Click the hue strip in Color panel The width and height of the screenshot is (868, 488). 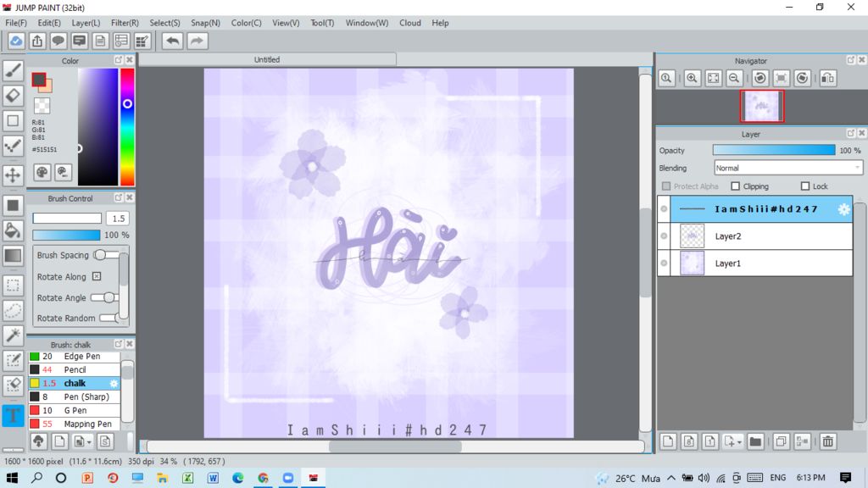127,127
